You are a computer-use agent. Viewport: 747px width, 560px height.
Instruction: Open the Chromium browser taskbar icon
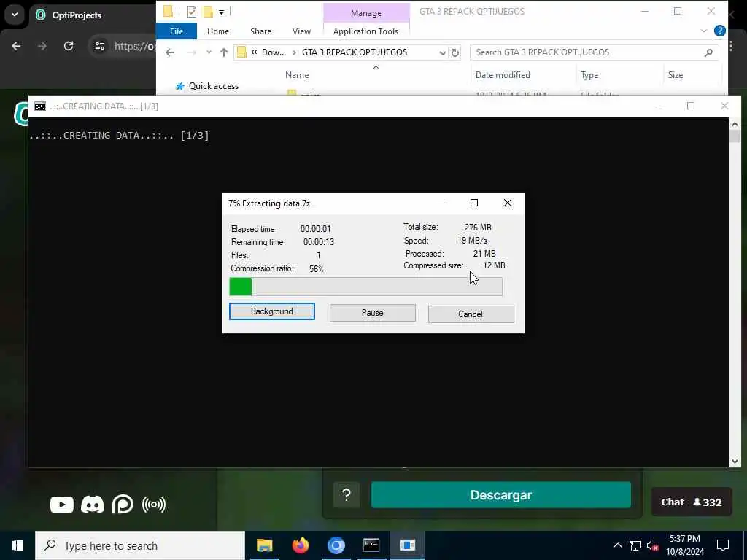point(336,545)
